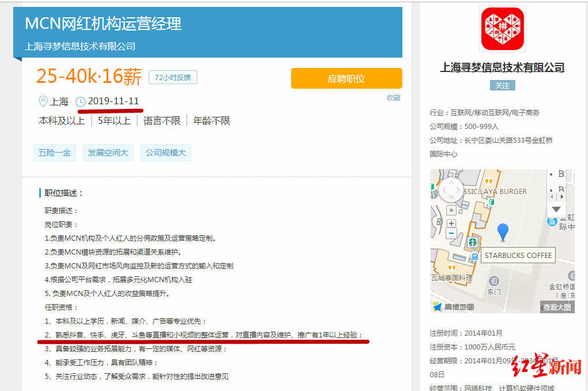Click qualification line 4 about 团队精神
The height and width of the screenshot is (391, 588).
[101, 363]
